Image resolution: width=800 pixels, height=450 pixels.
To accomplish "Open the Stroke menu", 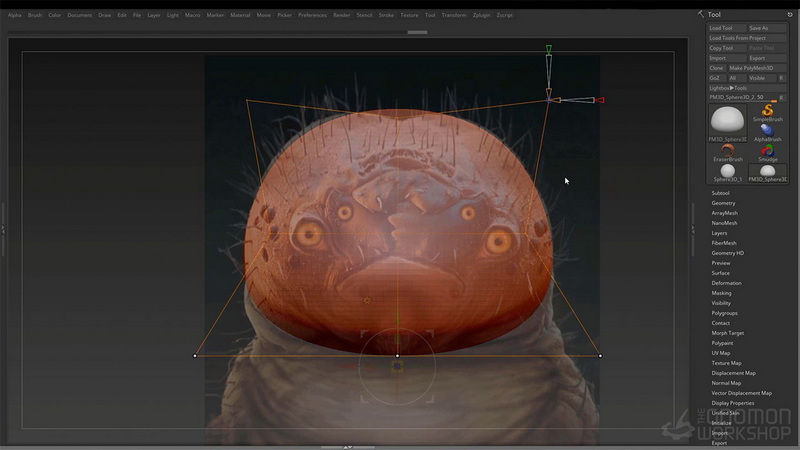I will (x=386, y=15).
